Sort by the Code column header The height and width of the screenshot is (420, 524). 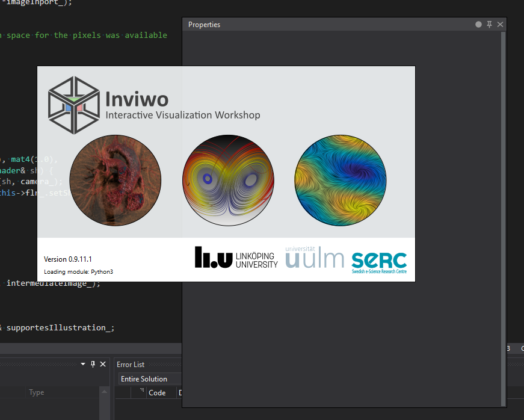(161, 393)
